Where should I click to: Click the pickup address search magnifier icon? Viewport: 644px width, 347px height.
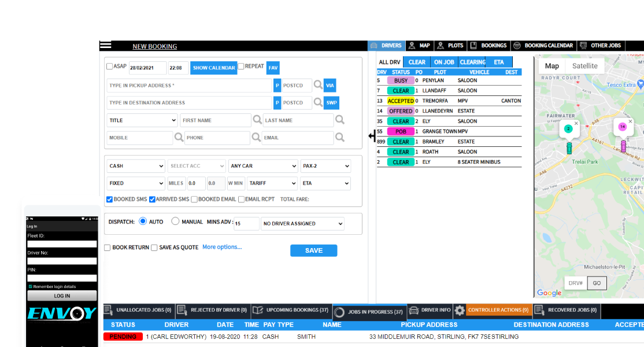(318, 86)
